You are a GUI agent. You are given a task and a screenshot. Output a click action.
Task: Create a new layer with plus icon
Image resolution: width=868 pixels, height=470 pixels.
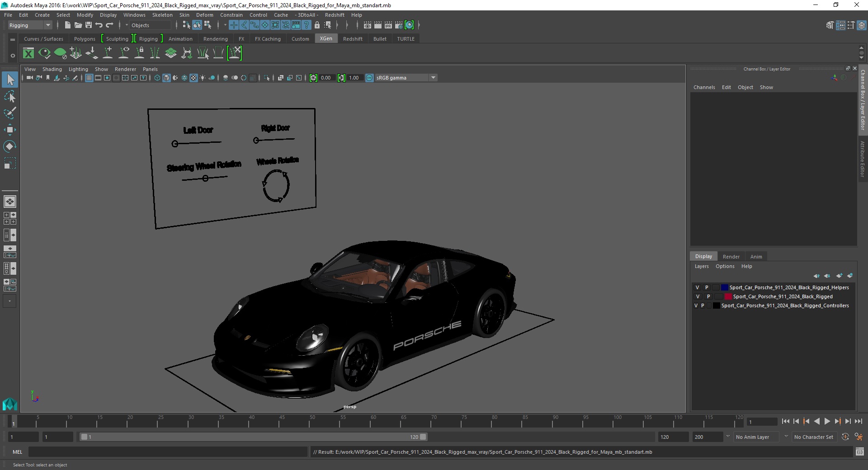[x=840, y=276]
